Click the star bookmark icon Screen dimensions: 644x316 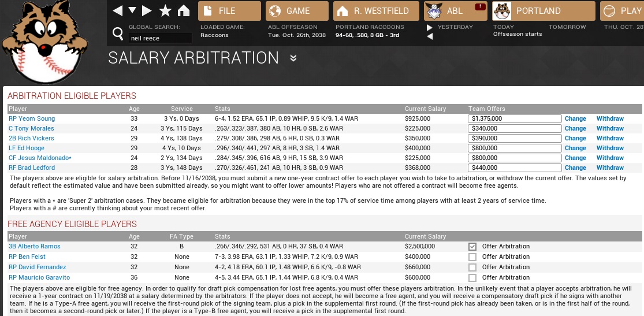(166, 11)
